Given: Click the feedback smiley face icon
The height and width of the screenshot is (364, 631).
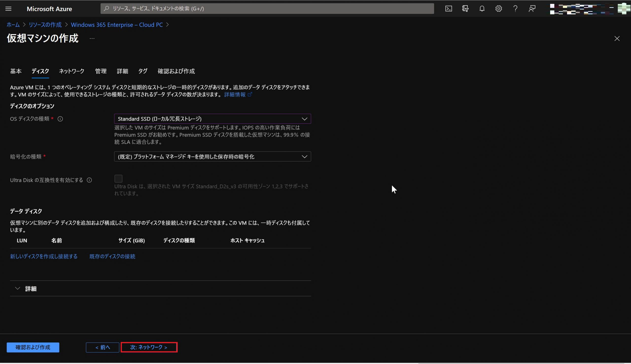Looking at the screenshot, I should point(532,9).
